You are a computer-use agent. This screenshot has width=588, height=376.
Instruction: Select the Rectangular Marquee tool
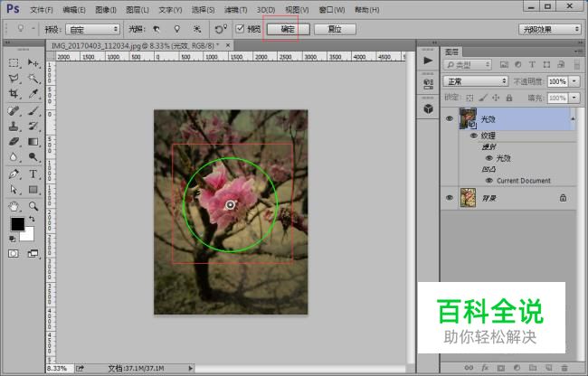pyautogui.click(x=14, y=63)
